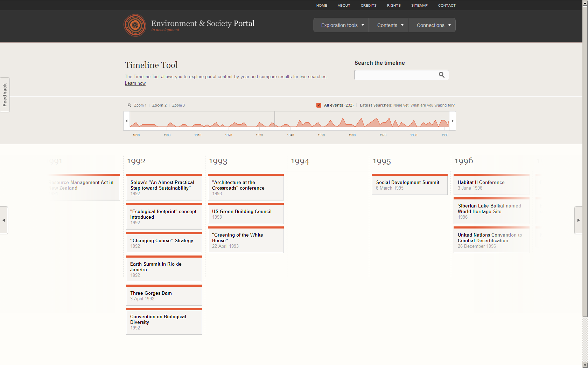Viewport: 588px width, 368px height.
Task: Open Siberian Lake Baikal World Heritage event
Action: point(491,211)
